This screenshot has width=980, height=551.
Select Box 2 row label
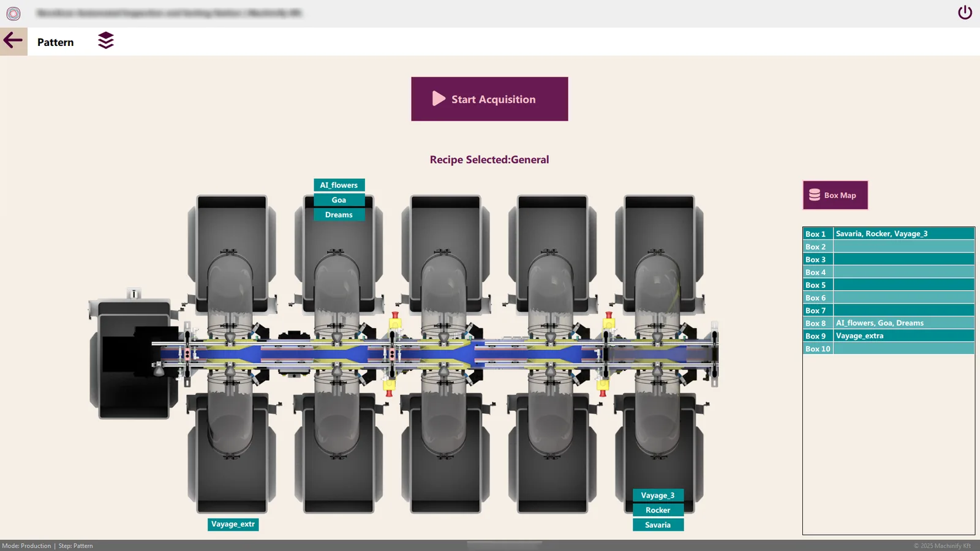818,247
